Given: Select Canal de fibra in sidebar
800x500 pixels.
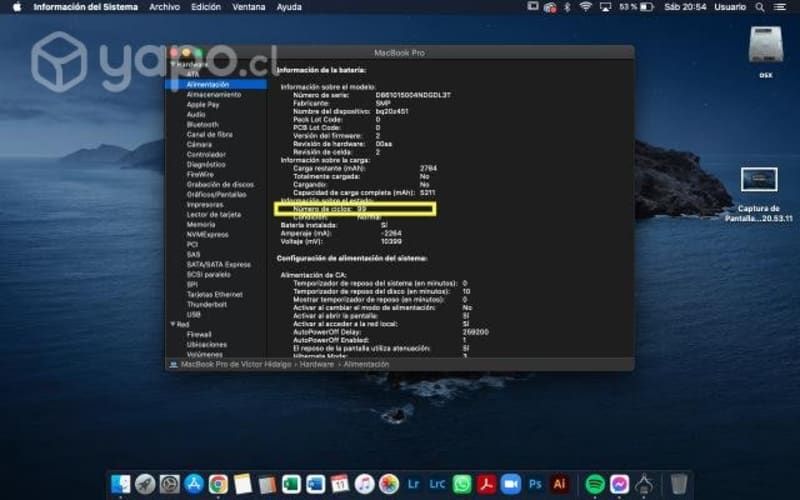Looking at the screenshot, I should click(x=209, y=134).
